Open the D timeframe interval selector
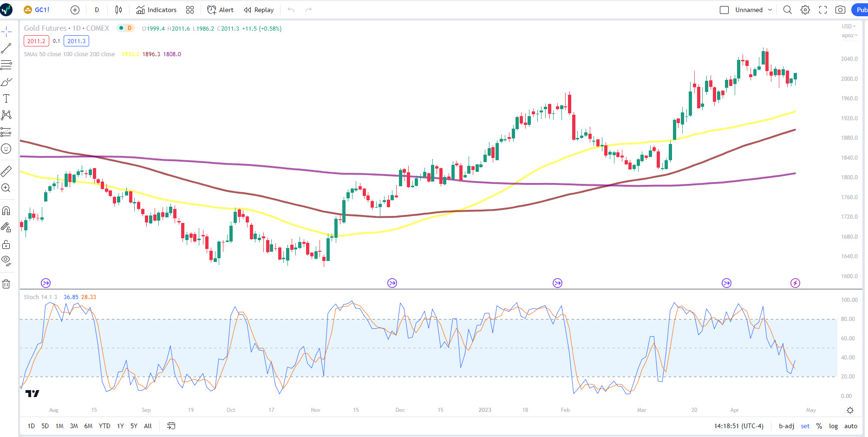This screenshot has width=868, height=437. click(97, 10)
